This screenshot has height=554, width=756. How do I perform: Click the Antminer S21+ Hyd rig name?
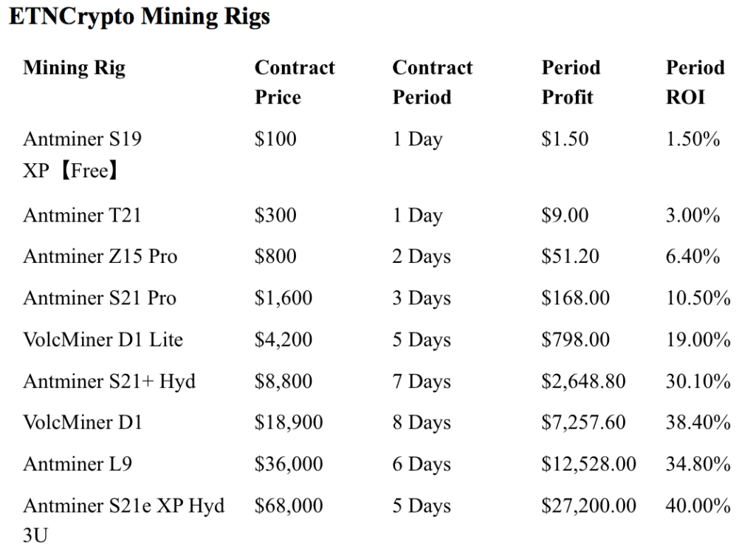(109, 382)
